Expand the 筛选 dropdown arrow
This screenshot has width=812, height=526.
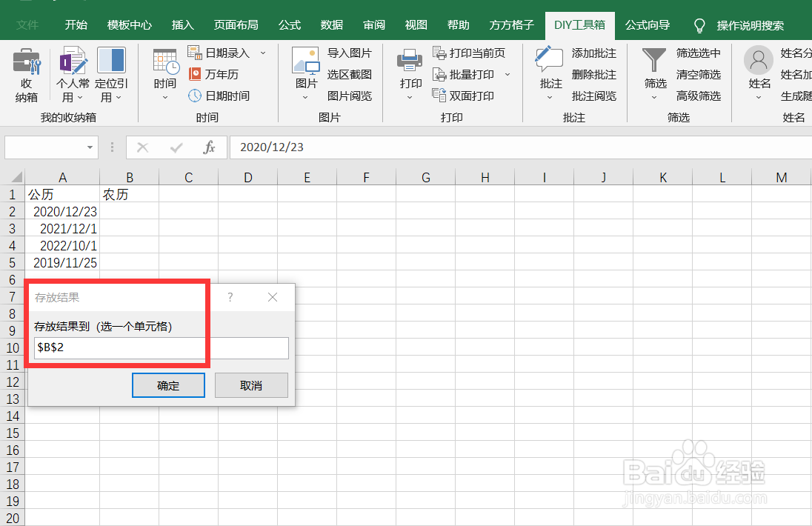pos(654,97)
